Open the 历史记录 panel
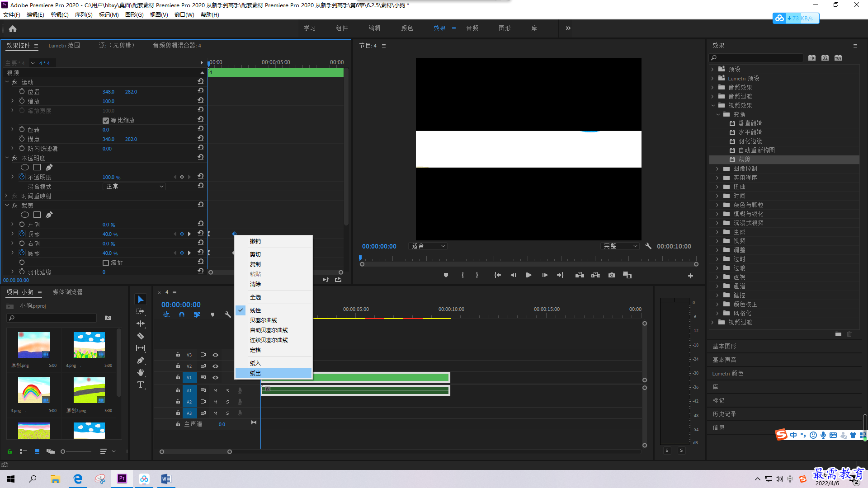The image size is (868, 488). [x=724, y=414]
